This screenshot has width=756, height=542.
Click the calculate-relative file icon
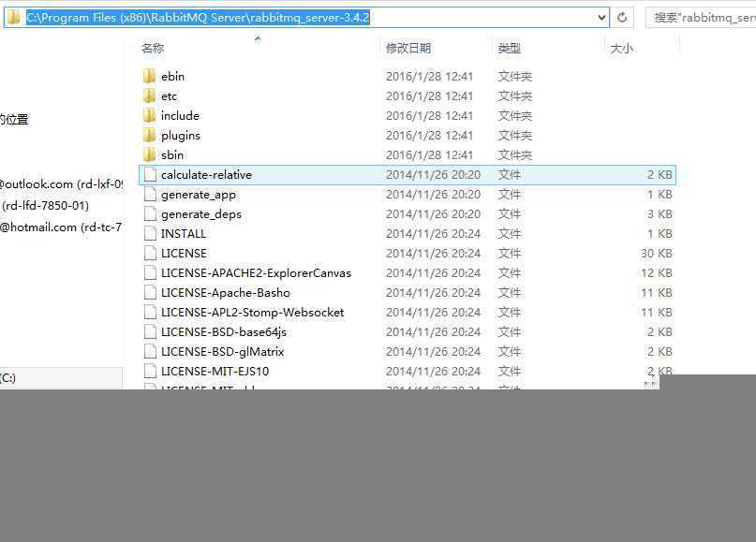coord(151,174)
